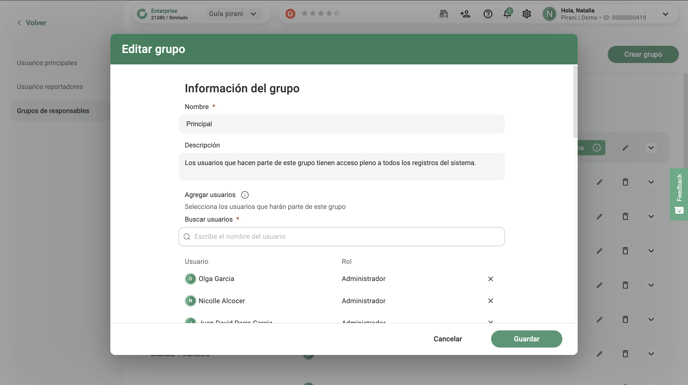Viewport: 688px width, 385px height.
Task: Remove Nicolle Alcocer from the group
Action: pos(491,301)
